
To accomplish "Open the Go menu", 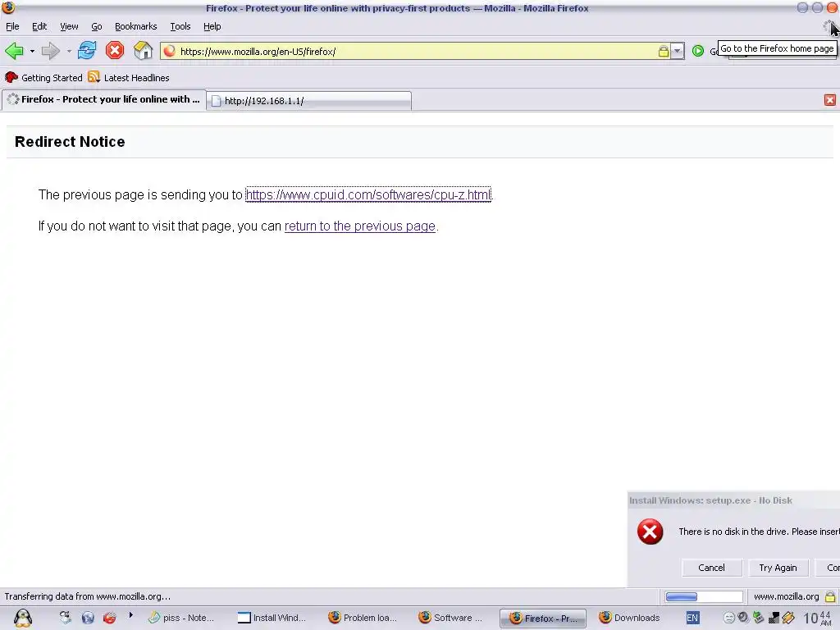I will (97, 26).
